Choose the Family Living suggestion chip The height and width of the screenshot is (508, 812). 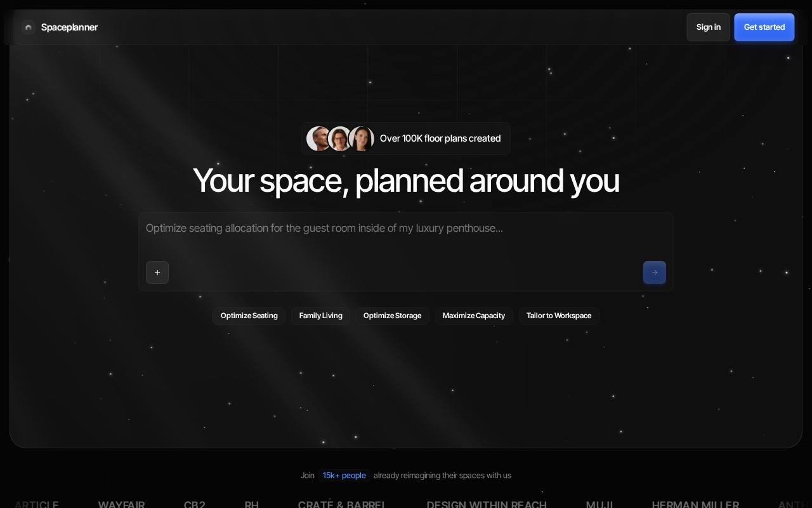[x=321, y=316]
